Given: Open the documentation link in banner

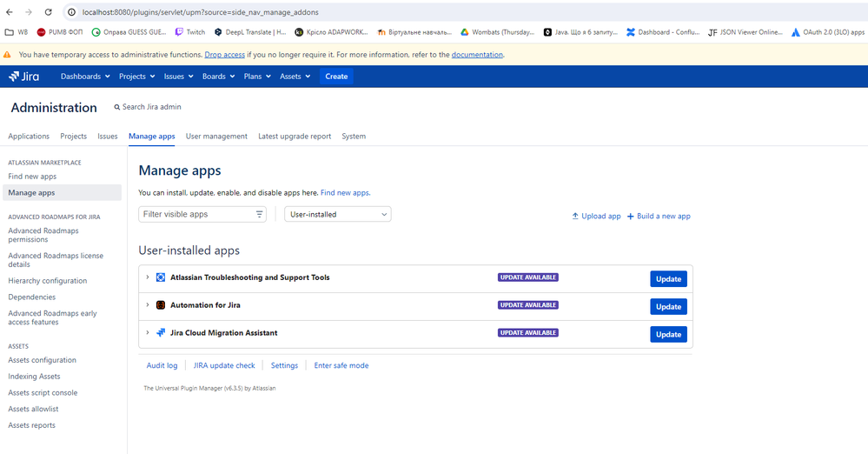Looking at the screenshot, I should pos(477,55).
